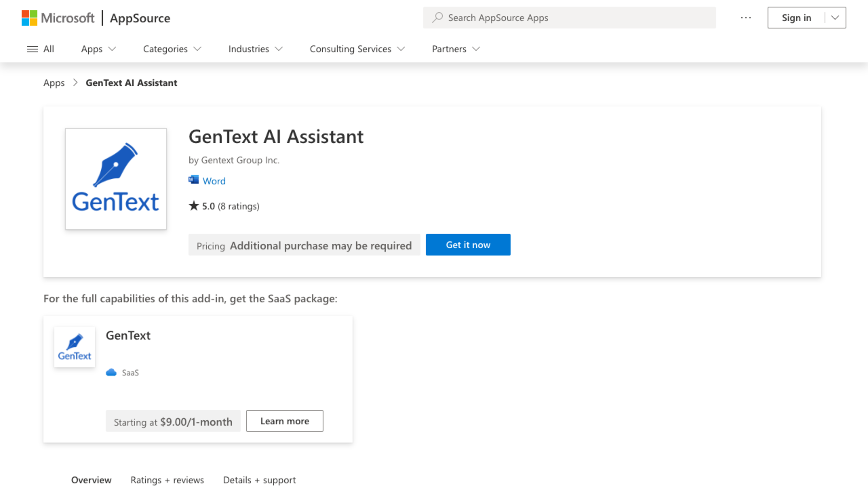Open the Consulting Services dropdown
The width and height of the screenshot is (868, 488).
(x=357, y=49)
